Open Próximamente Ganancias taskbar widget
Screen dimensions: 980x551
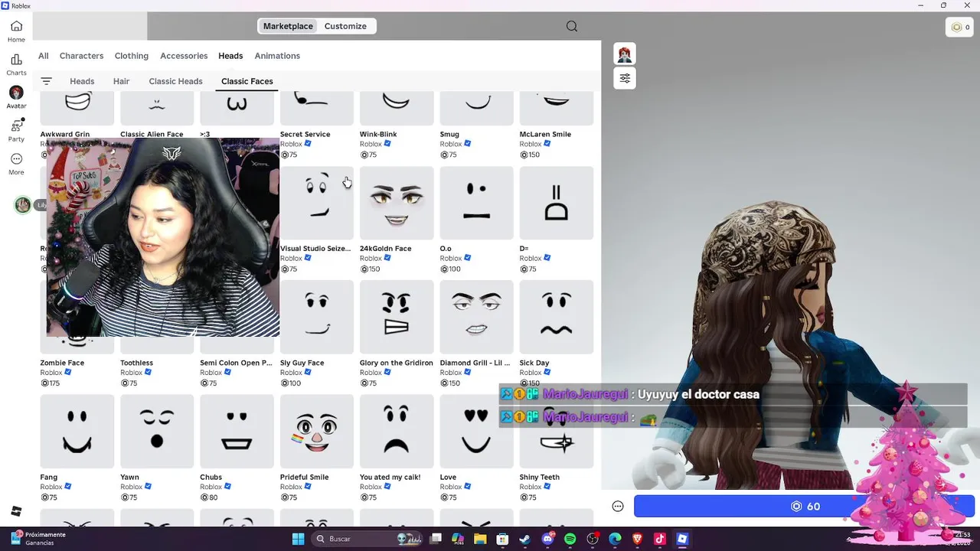point(38,539)
